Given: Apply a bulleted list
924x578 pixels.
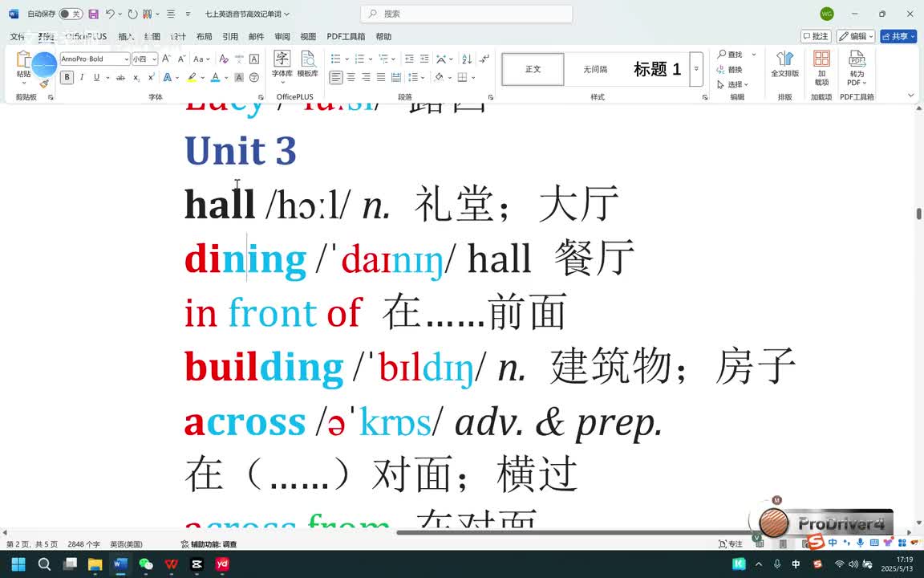Looking at the screenshot, I should [x=336, y=59].
